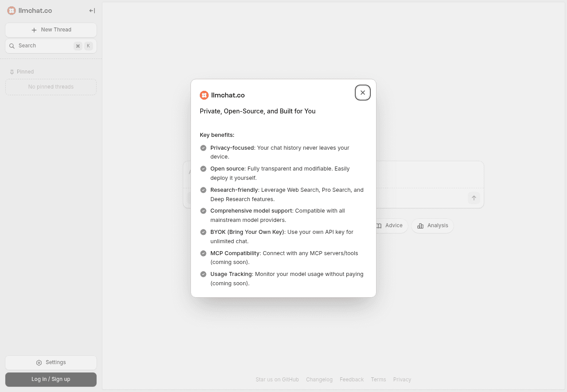Open the Changelog link
This screenshot has height=392, width=567.
pos(319,380)
